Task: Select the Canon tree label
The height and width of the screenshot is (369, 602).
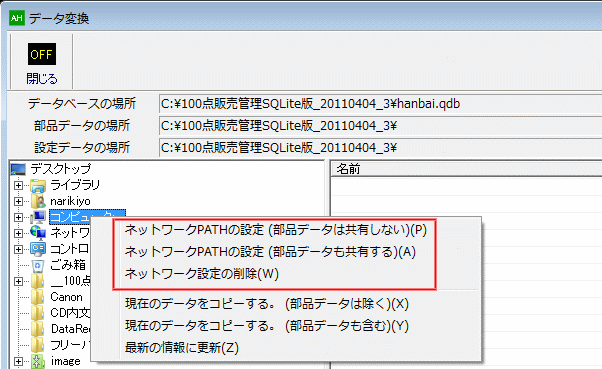Action: pos(66,297)
